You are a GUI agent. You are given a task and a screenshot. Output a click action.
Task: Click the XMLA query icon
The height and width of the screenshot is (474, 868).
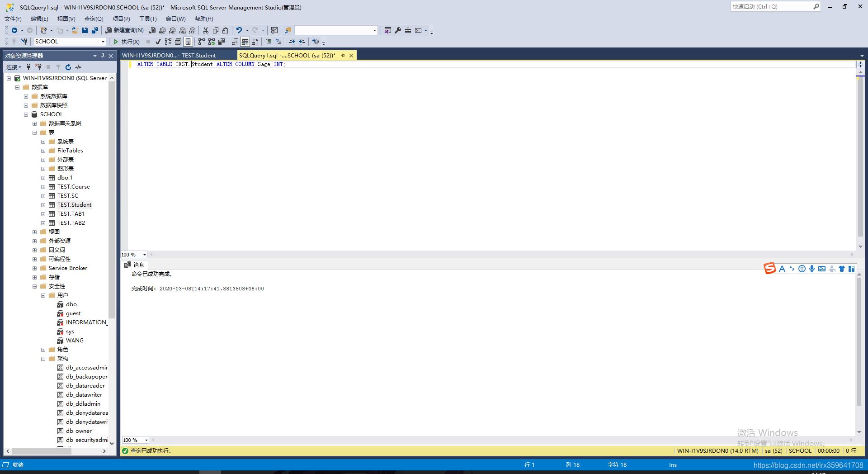[x=182, y=30]
